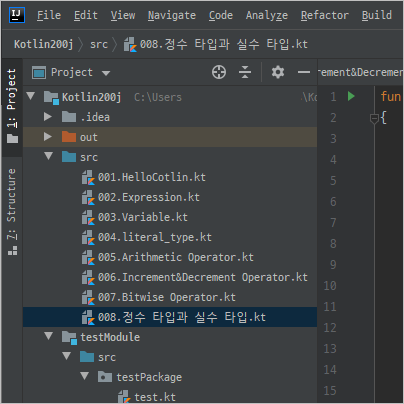The image size is (404, 404).
Task: Expand the out folder arrow
Action: (48, 137)
